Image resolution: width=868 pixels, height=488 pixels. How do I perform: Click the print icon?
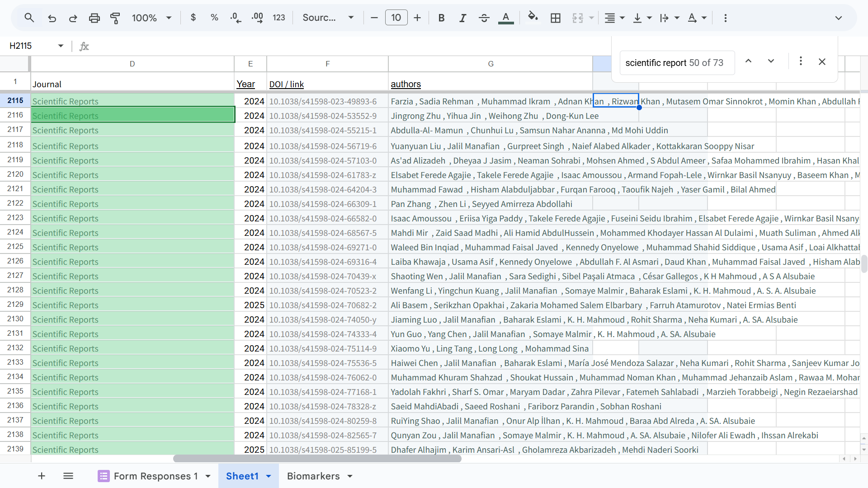pyautogui.click(x=94, y=18)
